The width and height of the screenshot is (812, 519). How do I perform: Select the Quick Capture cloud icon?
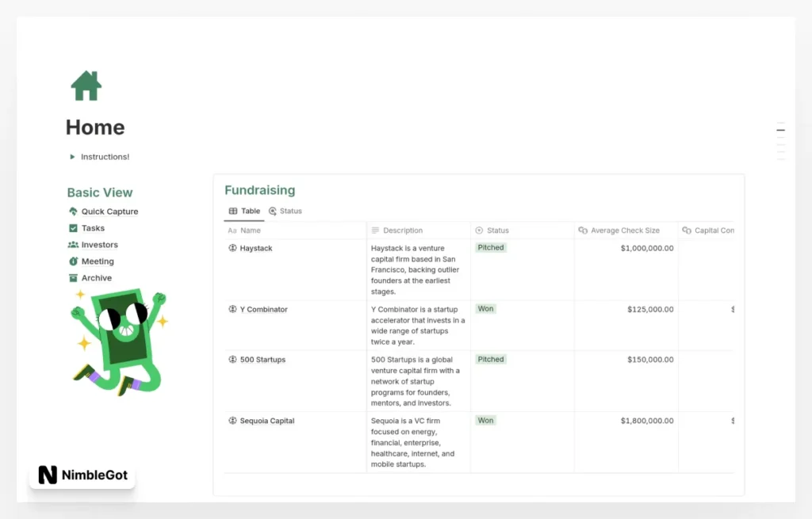click(73, 212)
